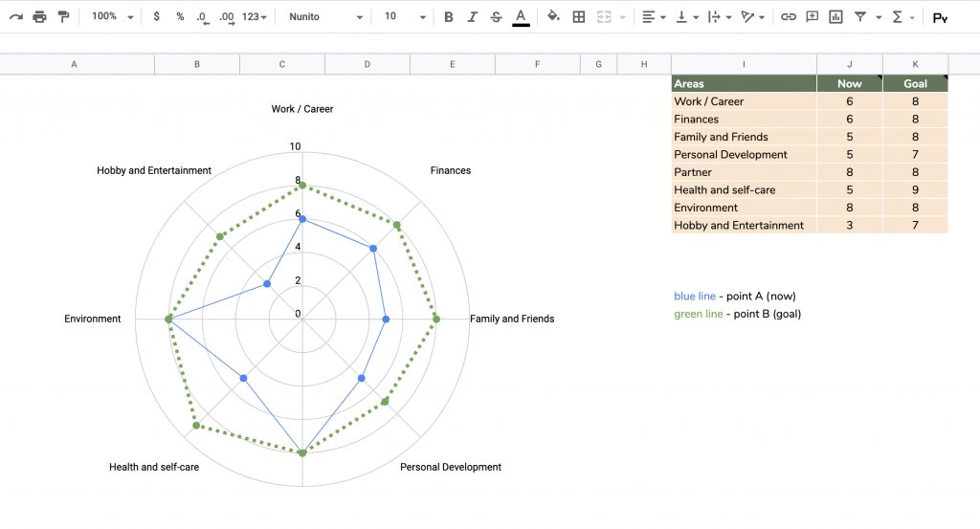The width and height of the screenshot is (980, 529).
Task: Click the functions sigma icon
Action: coord(898,17)
